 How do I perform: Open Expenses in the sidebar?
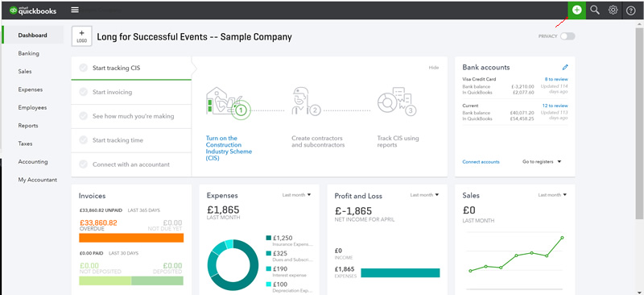pos(30,89)
